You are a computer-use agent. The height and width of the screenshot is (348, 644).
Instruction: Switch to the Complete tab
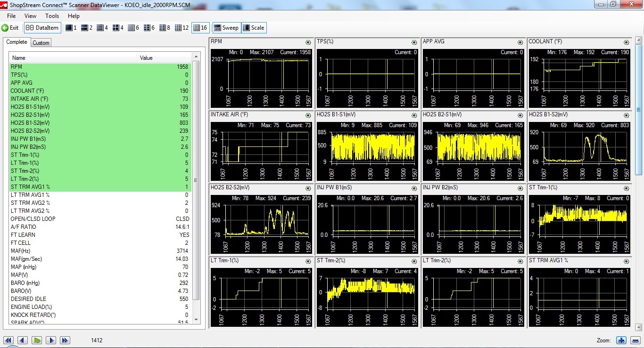[17, 42]
